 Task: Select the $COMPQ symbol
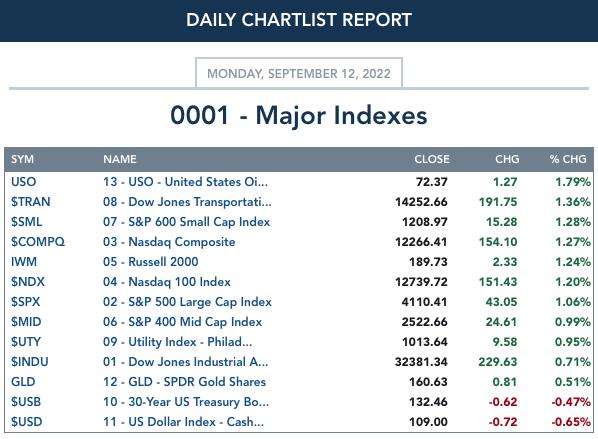(x=38, y=241)
